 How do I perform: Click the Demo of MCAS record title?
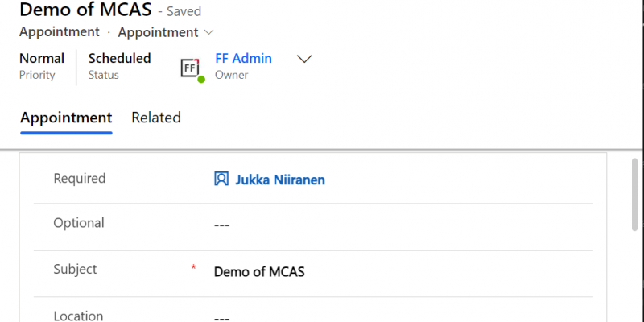(x=85, y=10)
